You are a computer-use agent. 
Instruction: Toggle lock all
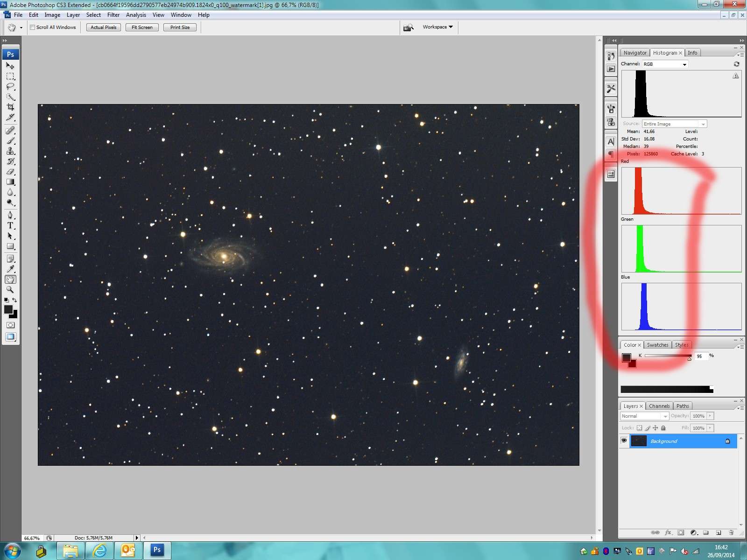click(663, 428)
